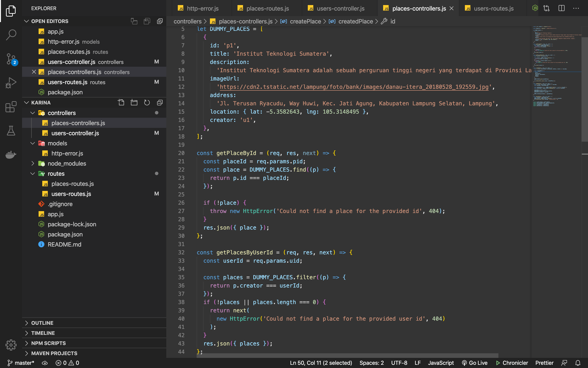Click the Node.js icon in editor toolbar
This screenshot has height=368, width=588.
click(x=535, y=8)
